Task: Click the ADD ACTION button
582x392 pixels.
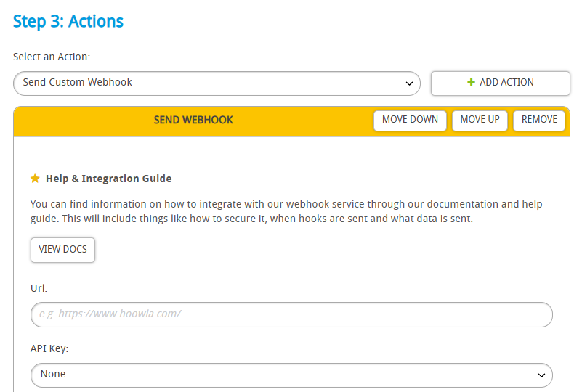Action: point(501,83)
